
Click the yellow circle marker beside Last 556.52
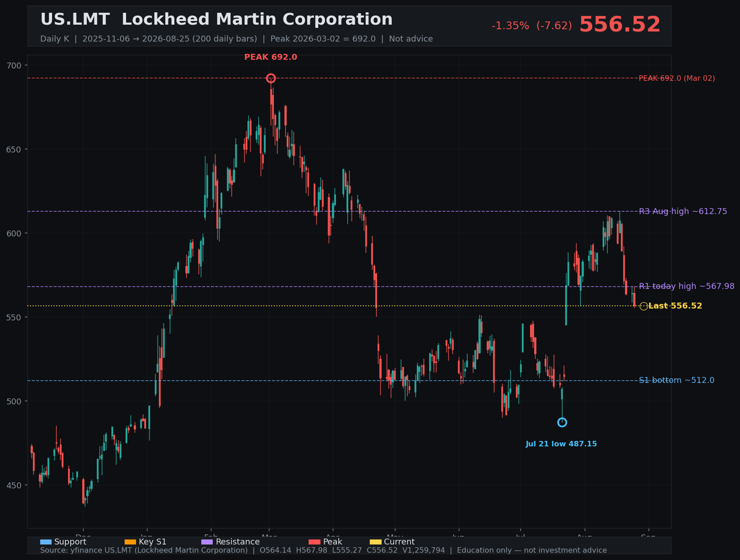pyautogui.click(x=644, y=306)
